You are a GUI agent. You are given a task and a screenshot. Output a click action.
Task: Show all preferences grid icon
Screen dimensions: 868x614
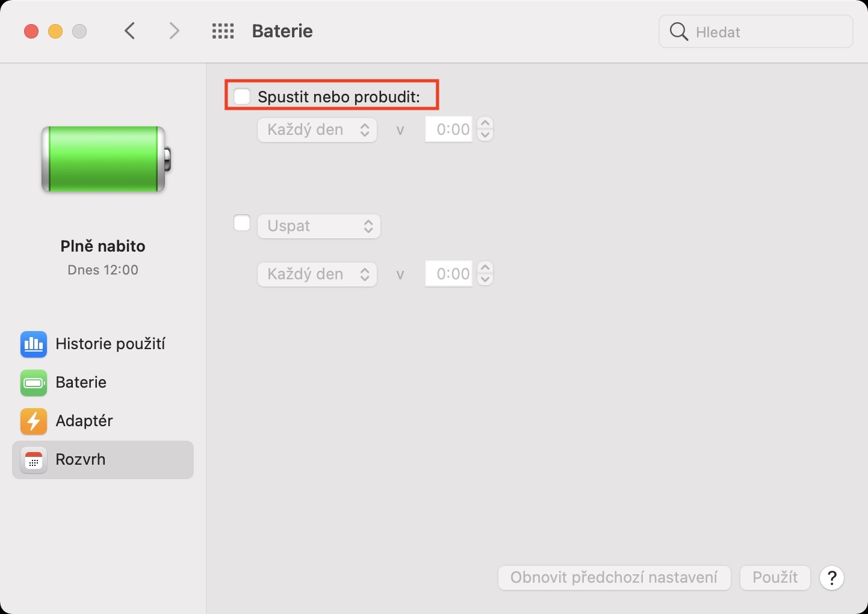click(223, 31)
